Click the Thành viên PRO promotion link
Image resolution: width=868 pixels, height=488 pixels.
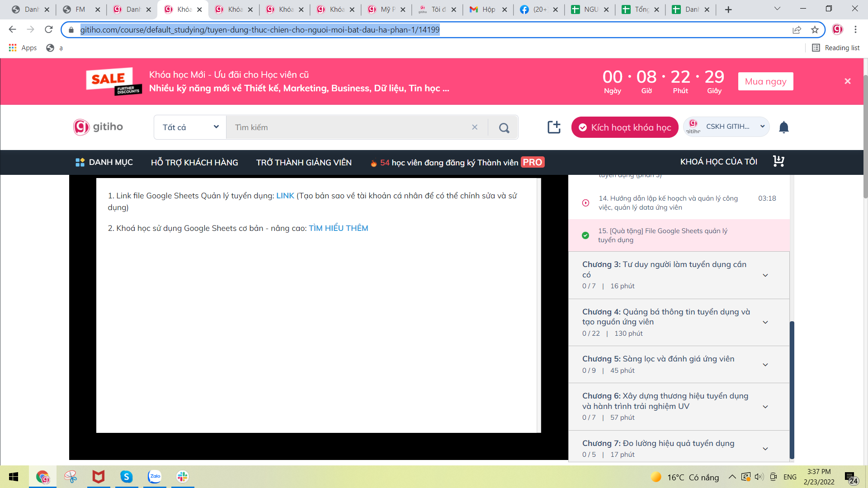coord(457,162)
